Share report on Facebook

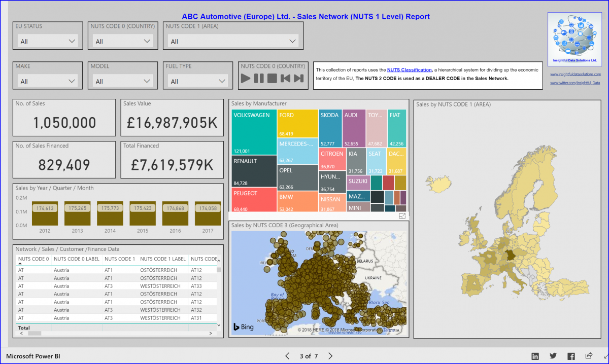(x=571, y=356)
